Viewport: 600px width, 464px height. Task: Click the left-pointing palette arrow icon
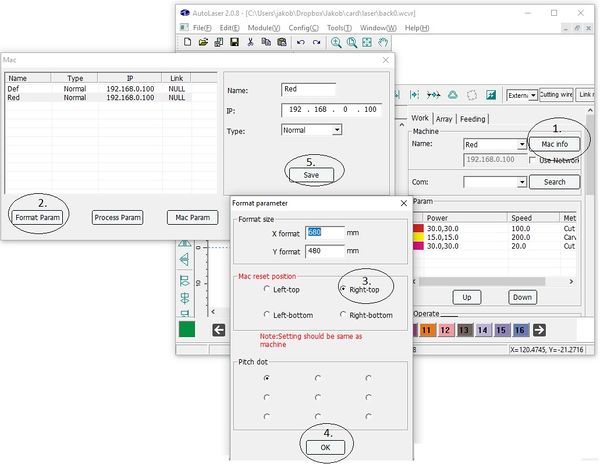218,329
